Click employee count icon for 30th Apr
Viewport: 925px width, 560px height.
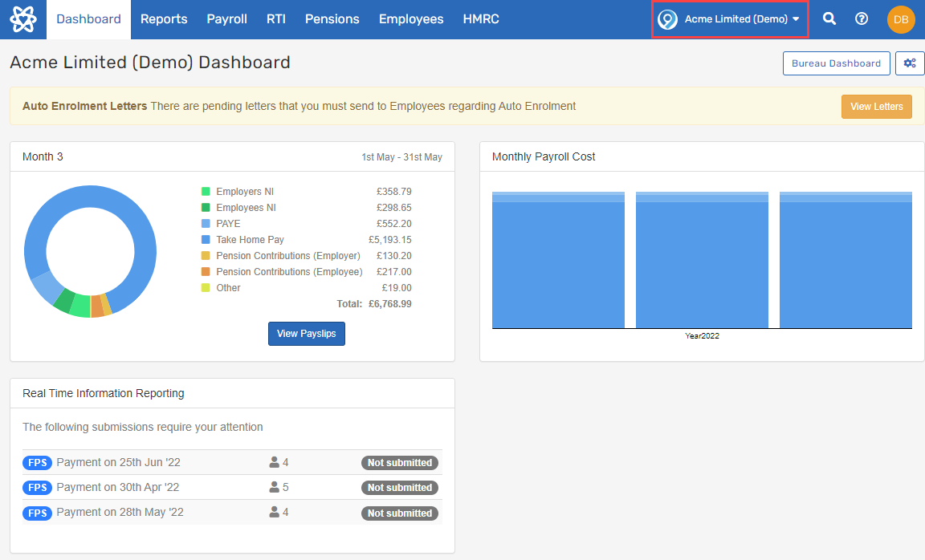tap(275, 488)
